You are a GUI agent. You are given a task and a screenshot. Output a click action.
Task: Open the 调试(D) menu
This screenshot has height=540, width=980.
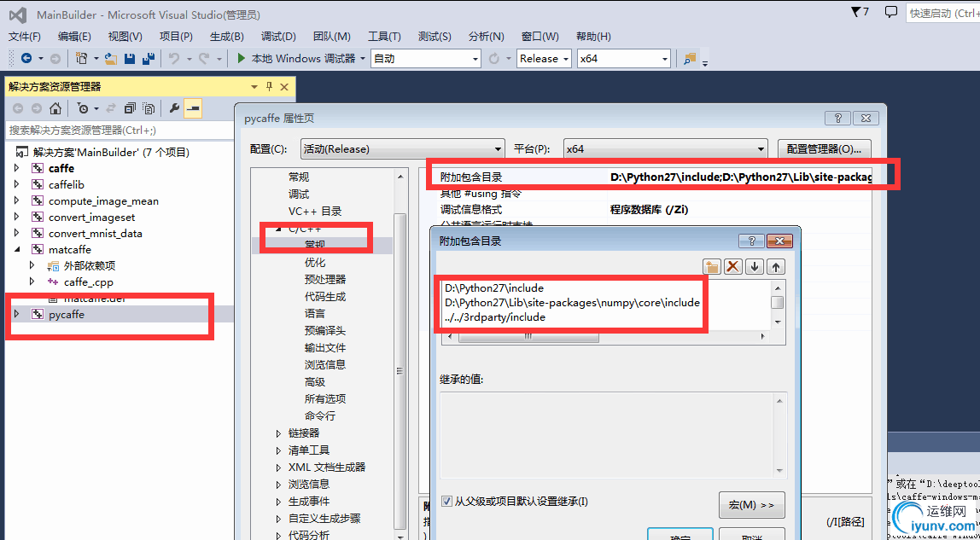(278, 36)
